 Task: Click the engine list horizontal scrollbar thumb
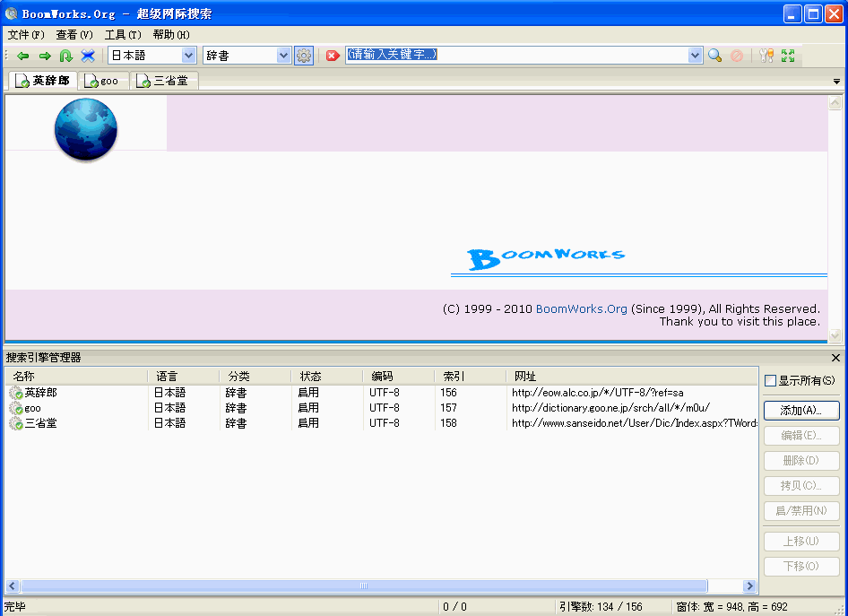[x=364, y=586]
